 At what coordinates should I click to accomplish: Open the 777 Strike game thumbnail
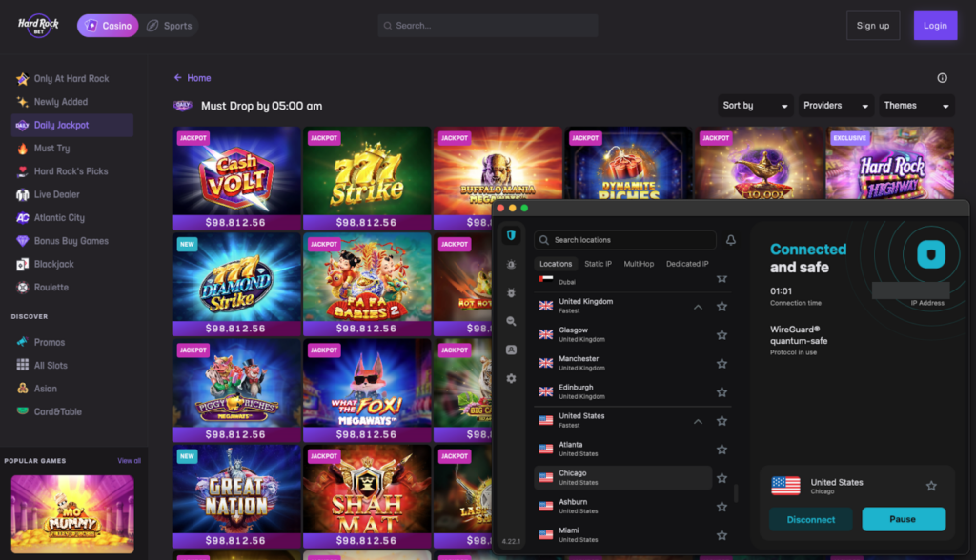367,179
